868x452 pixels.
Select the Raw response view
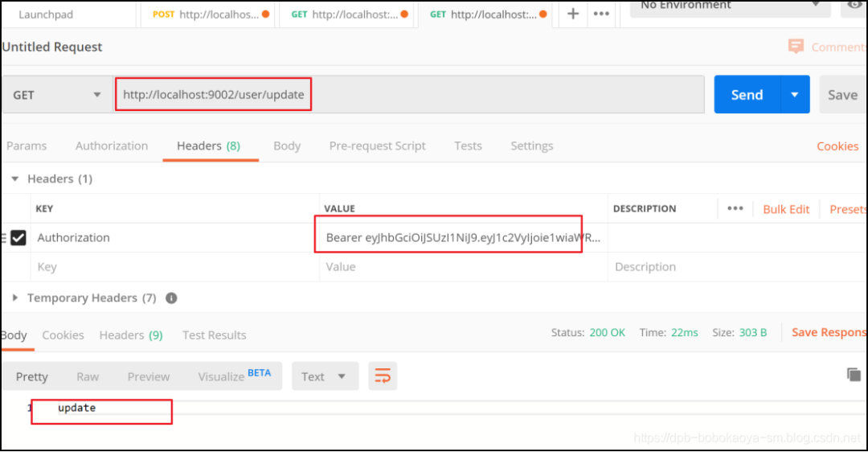click(x=88, y=376)
